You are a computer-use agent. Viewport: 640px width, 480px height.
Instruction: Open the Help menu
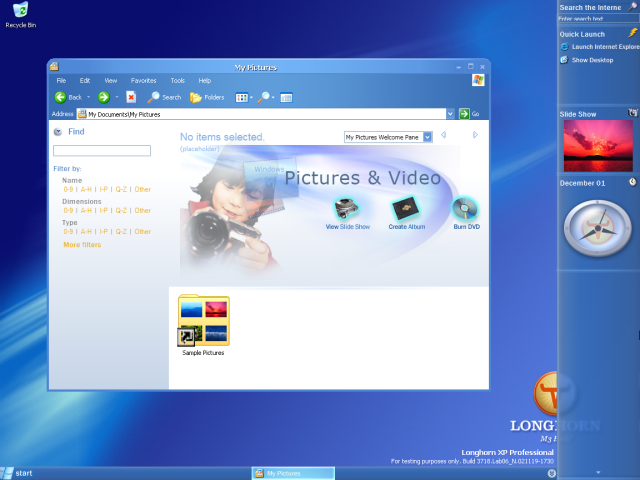point(205,80)
